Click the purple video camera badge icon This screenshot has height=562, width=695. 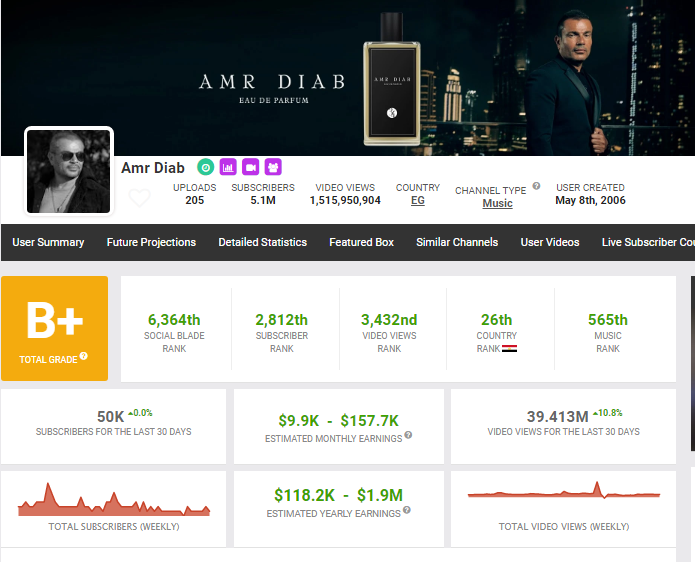pyautogui.click(x=251, y=167)
